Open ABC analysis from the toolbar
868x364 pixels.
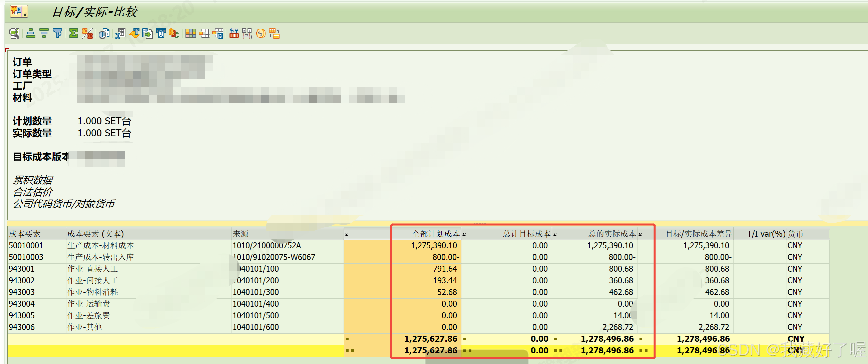174,33
